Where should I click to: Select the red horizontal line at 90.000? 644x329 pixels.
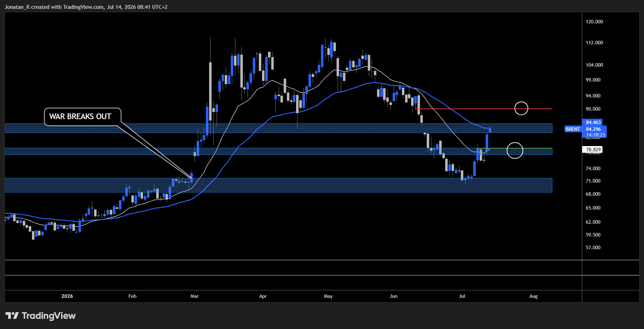[x=484, y=109]
